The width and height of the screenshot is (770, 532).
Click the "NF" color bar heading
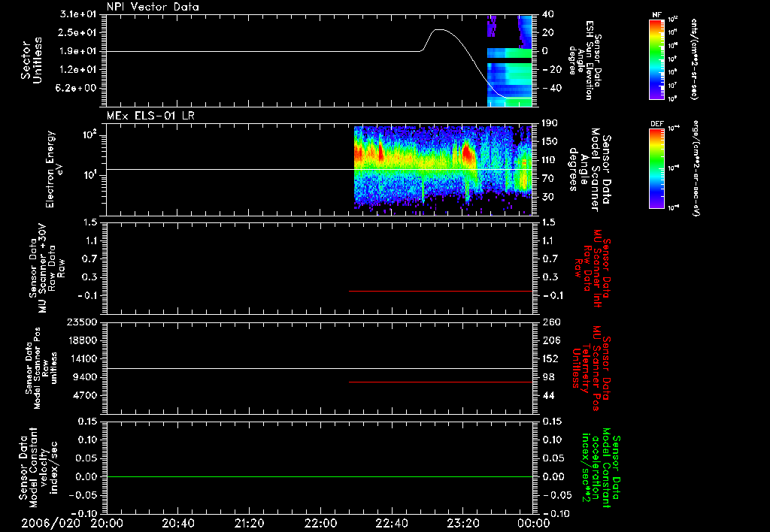656,15
